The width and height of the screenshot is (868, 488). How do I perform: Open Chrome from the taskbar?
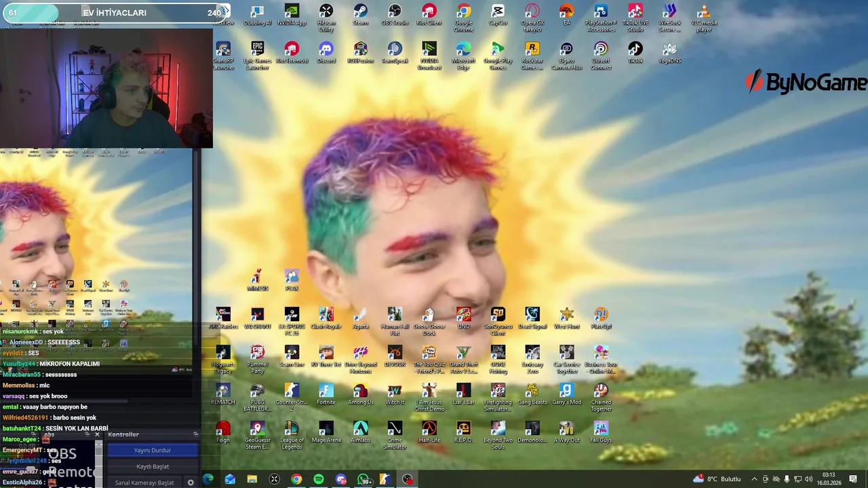(296, 479)
